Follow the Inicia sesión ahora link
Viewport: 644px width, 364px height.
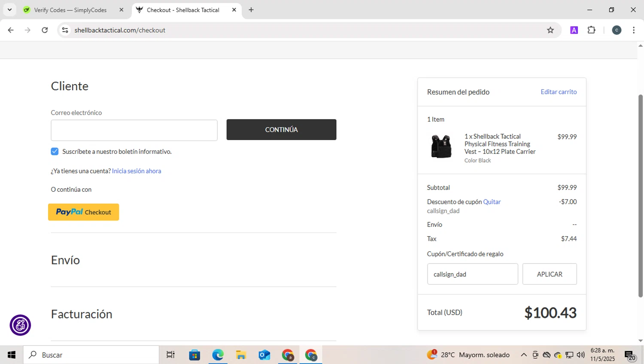pos(137,171)
